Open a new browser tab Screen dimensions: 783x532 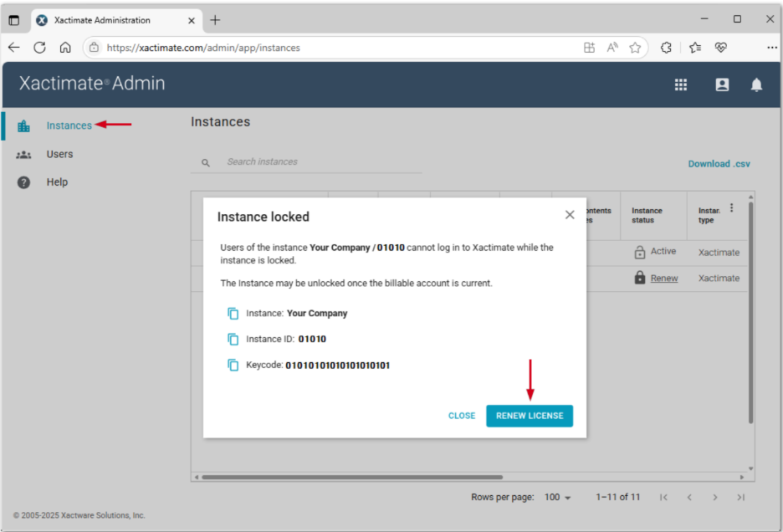[x=215, y=20]
